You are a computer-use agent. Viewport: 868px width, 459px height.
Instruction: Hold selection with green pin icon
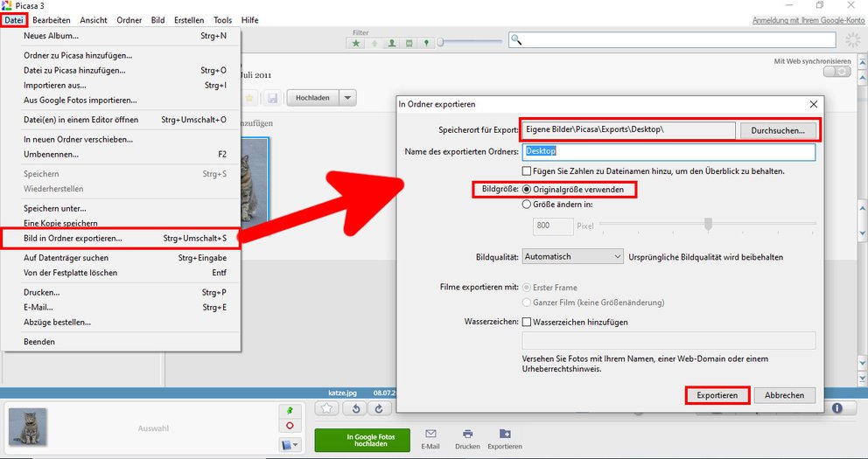click(x=290, y=411)
